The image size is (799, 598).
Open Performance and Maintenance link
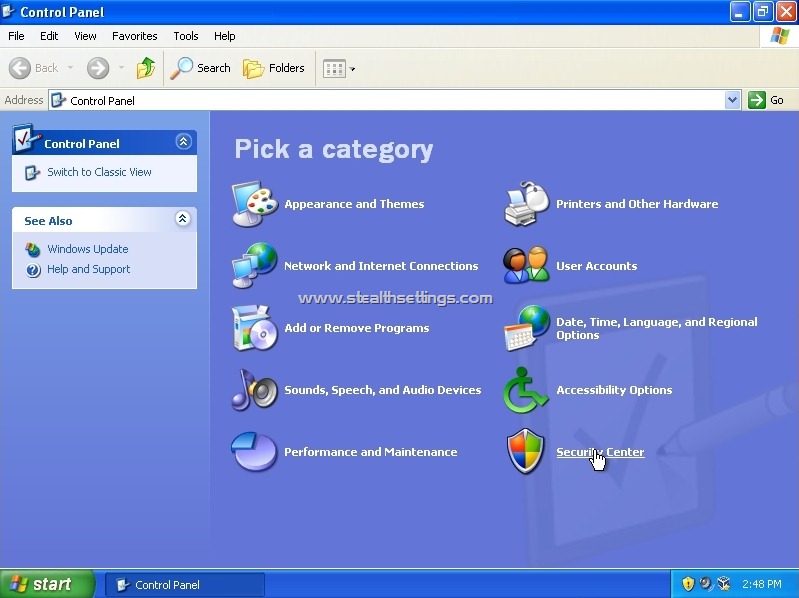coord(370,452)
